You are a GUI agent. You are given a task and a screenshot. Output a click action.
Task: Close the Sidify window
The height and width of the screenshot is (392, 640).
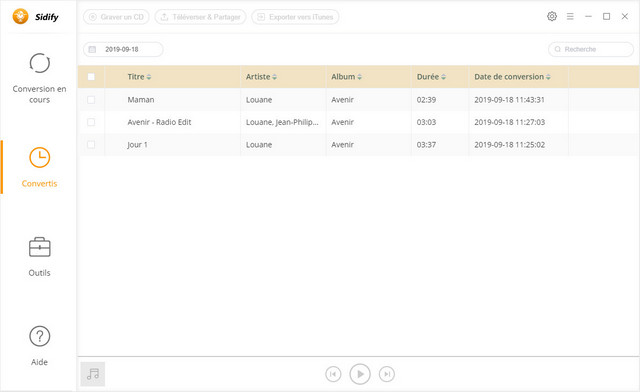tap(624, 16)
